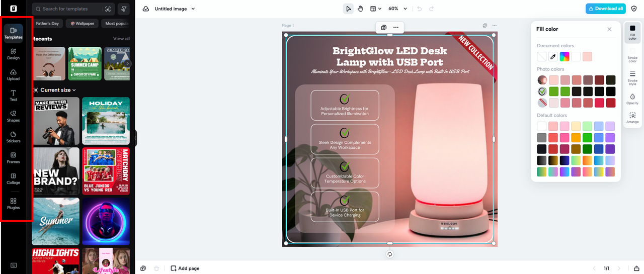Pick the eyedropper in Document colors
Screen dimensions: 644x274
click(553, 57)
